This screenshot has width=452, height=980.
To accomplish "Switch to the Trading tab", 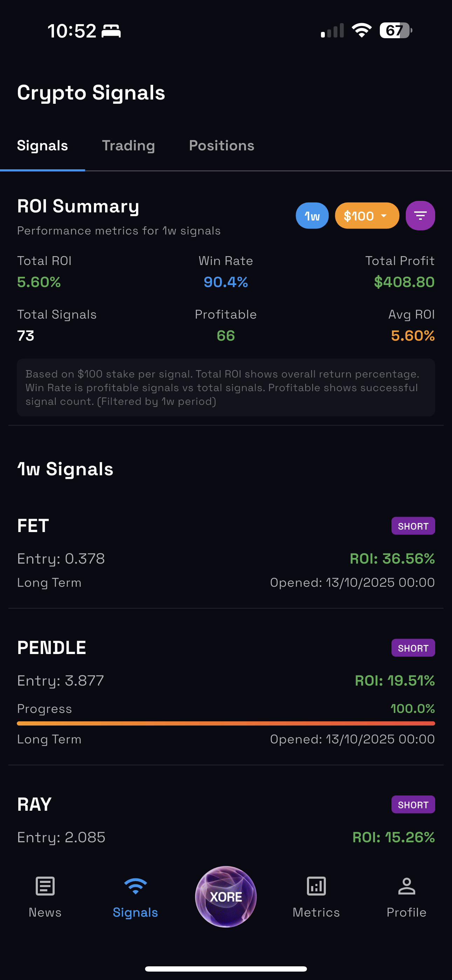I will click(x=128, y=146).
